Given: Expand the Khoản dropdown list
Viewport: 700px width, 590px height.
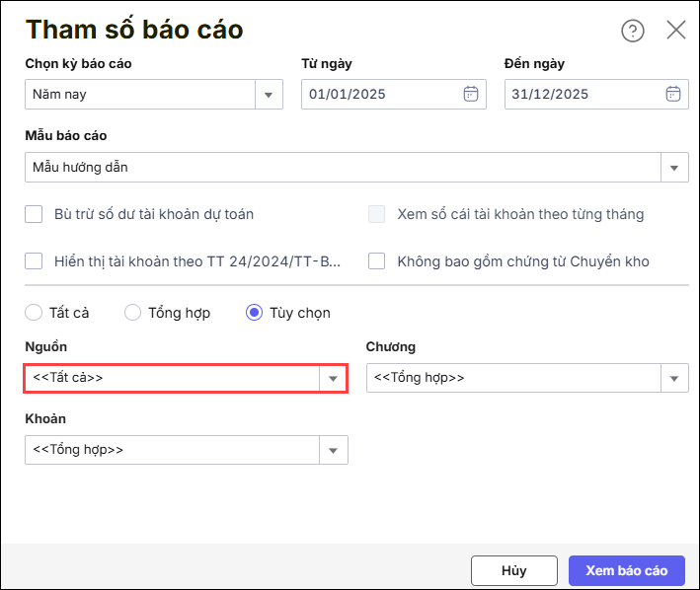Looking at the screenshot, I should click(333, 450).
